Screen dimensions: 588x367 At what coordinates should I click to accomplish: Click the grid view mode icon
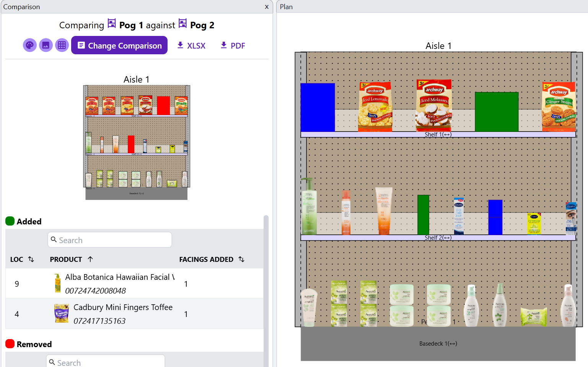(62, 45)
